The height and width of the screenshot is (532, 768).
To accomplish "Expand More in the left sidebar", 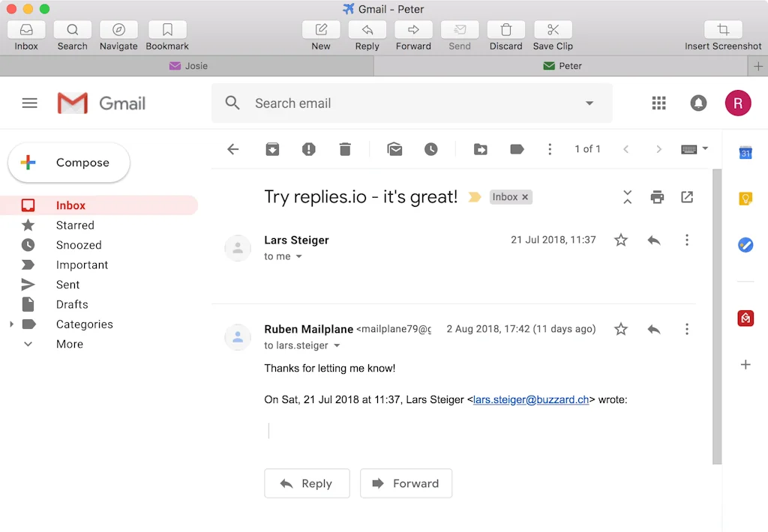I will point(69,344).
